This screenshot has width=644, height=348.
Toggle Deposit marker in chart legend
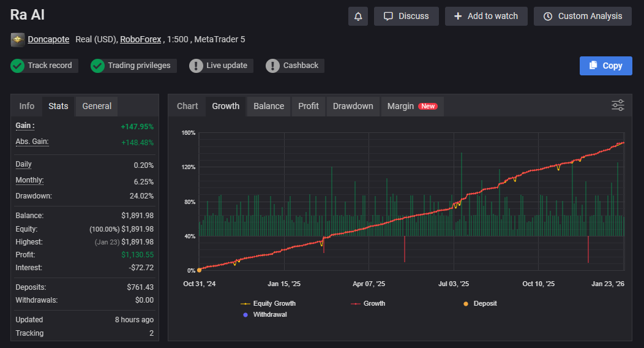[x=480, y=303]
